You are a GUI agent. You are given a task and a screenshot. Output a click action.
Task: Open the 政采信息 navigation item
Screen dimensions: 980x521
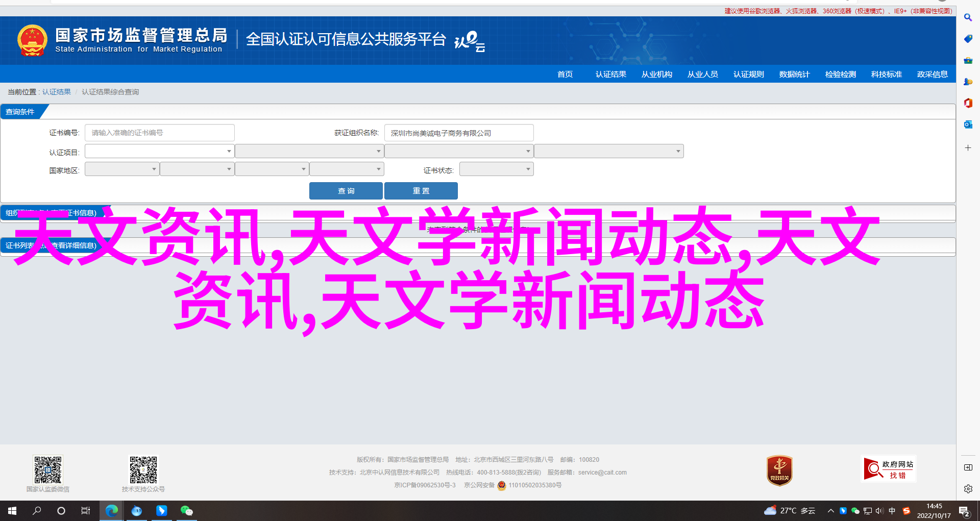click(933, 75)
